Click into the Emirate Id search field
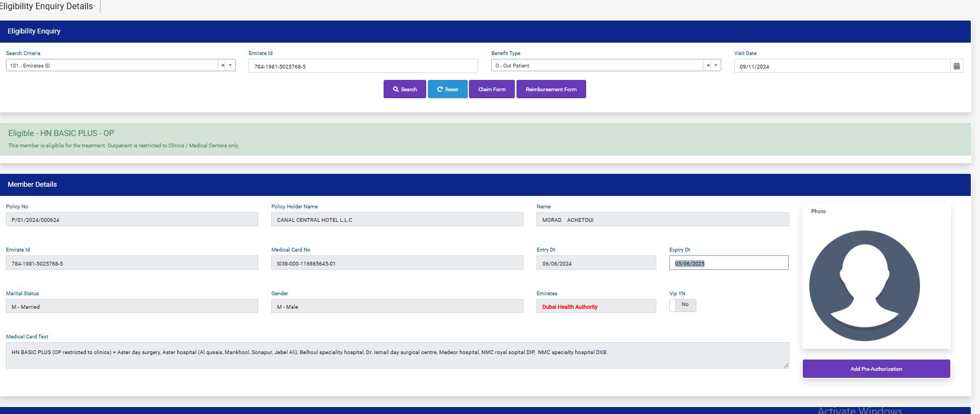 click(363, 66)
